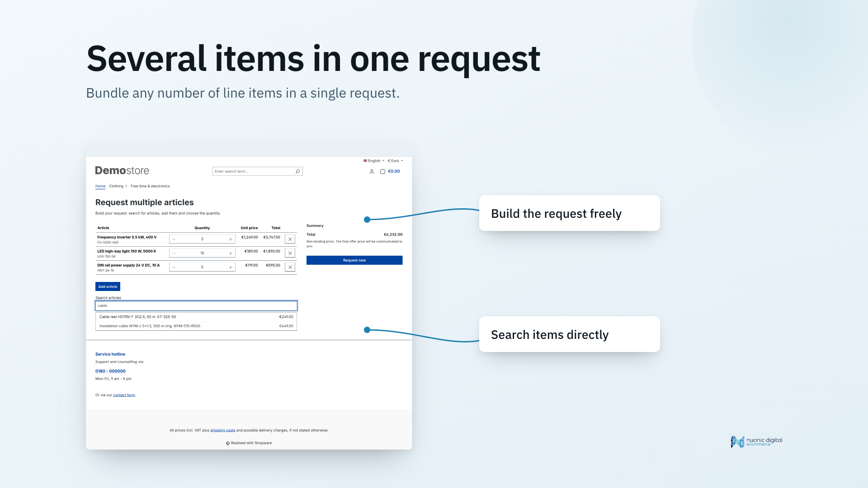Open the shipping costs link
The width and height of the screenshot is (868, 488).
222,430
